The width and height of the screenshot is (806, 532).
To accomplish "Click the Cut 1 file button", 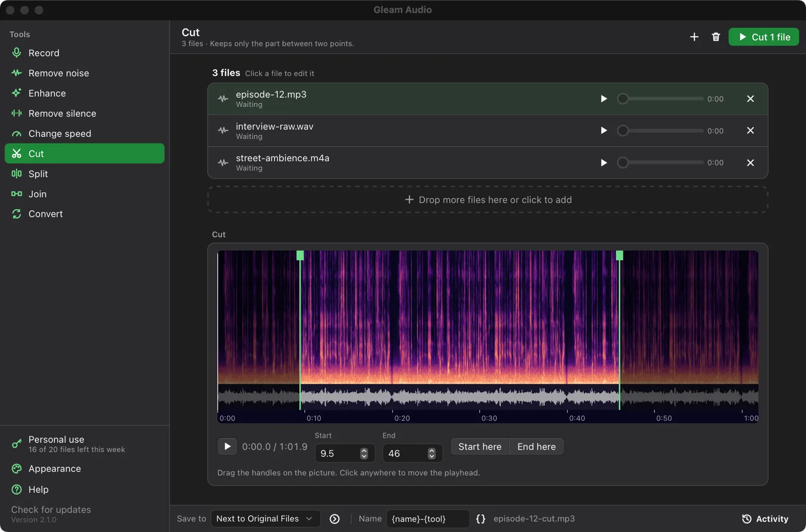I will click(x=764, y=37).
